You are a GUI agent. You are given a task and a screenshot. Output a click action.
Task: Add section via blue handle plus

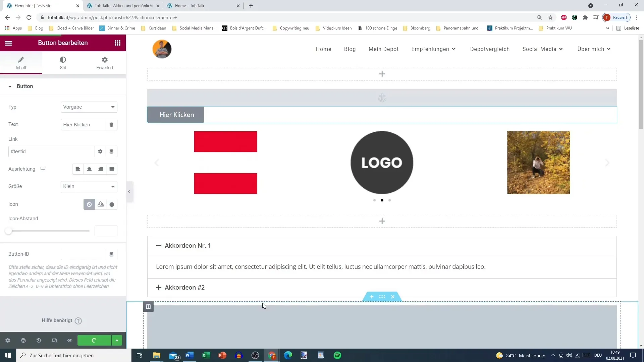click(372, 297)
